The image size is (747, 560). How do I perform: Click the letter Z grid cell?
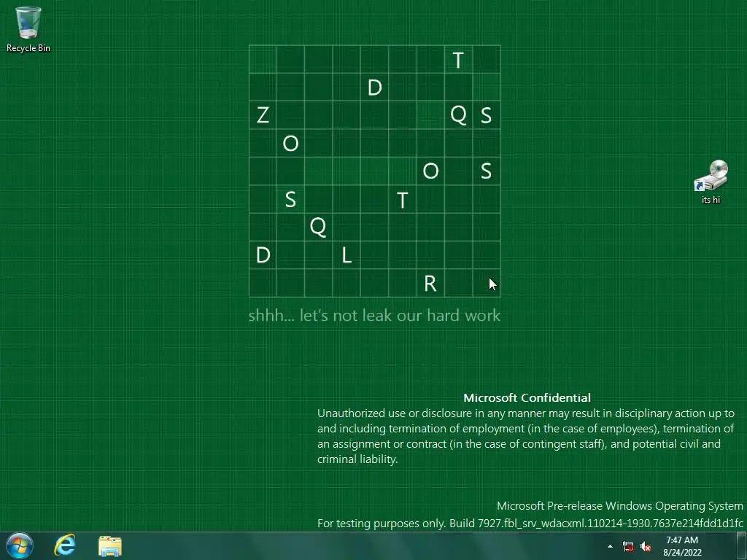[263, 114]
